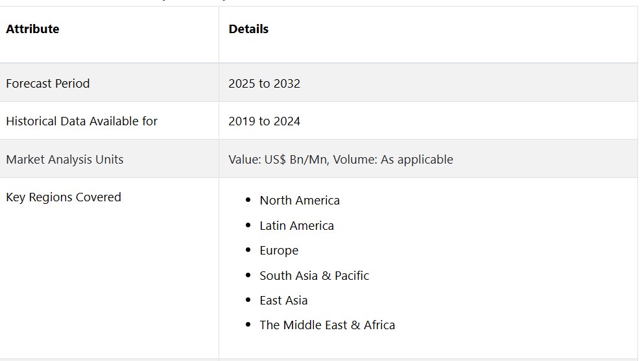Click North America list item
The width and height of the screenshot is (644, 361).
[300, 201]
